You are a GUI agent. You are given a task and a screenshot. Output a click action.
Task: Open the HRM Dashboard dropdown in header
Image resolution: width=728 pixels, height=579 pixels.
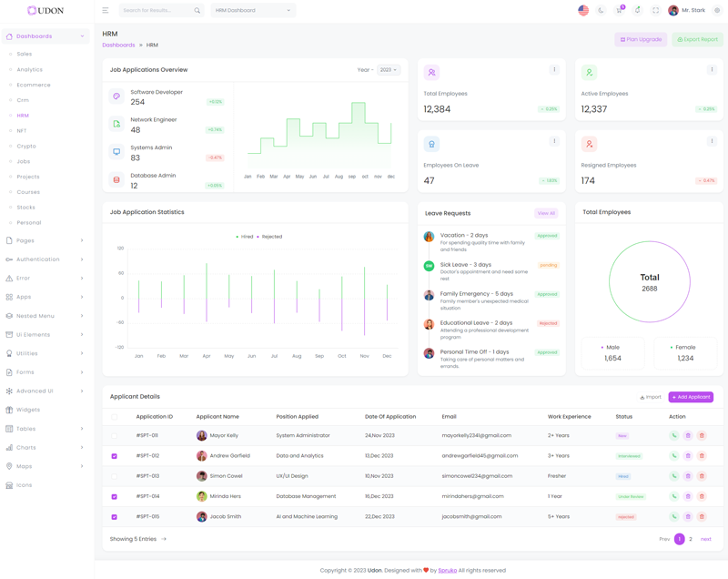tap(253, 11)
